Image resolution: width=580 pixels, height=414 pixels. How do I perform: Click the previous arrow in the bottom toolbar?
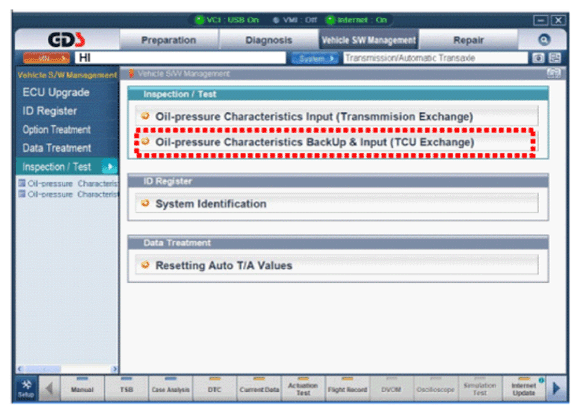pyautogui.click(x=49, y=388)
